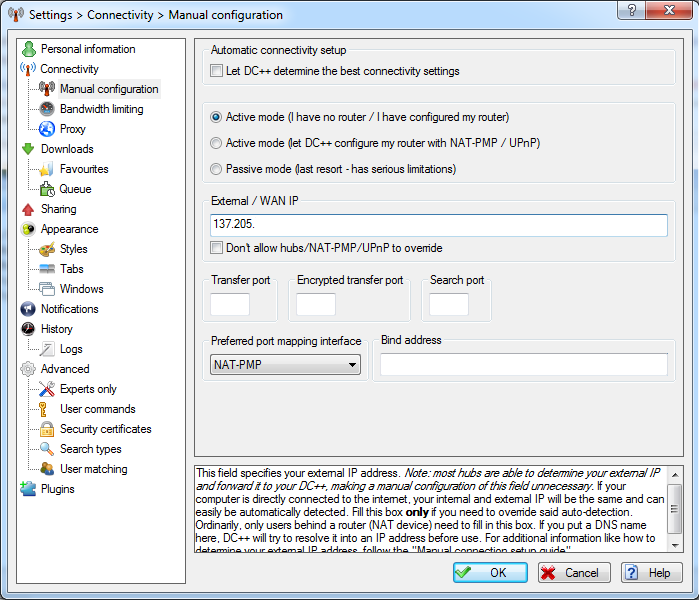Click the Styles paint palette icon
The width and height of the screenshot is (699, 600).
coord(47,249)
